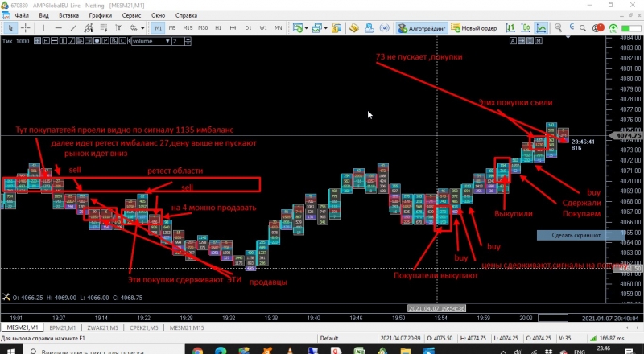The height and width of the screenshot is (354, 644).
Task: Click the Default profile in status bar
Action: 329,339
